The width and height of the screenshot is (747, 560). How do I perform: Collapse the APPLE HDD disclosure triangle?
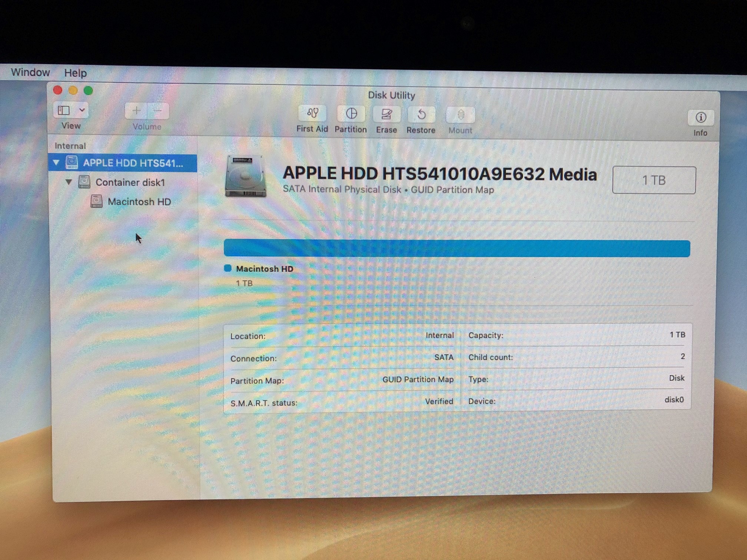click(56, 162)
